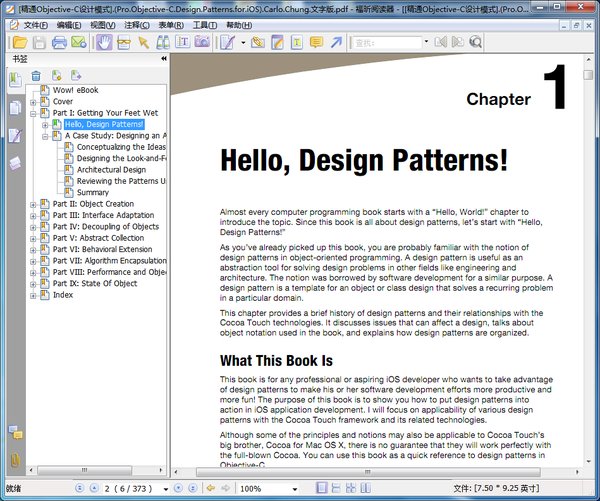The height and width of the screenshot is (501, 600).
Task: Open the attachments paperclip panel
Action: (14, 459)
